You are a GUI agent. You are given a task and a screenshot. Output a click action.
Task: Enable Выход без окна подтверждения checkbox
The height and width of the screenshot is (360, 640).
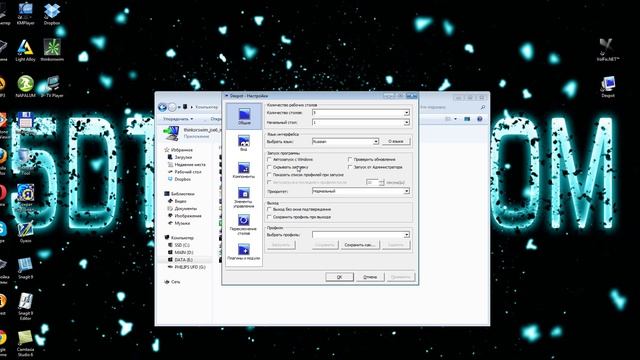269,209
